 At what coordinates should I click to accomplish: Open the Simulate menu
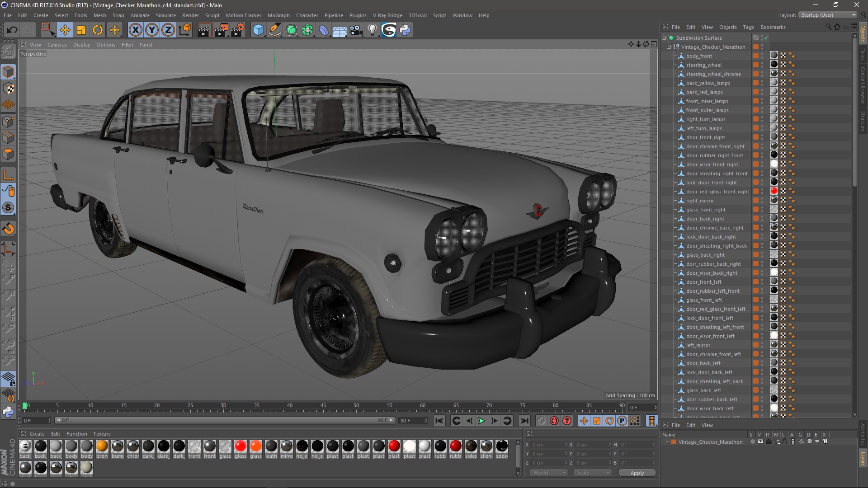[165, 15]
